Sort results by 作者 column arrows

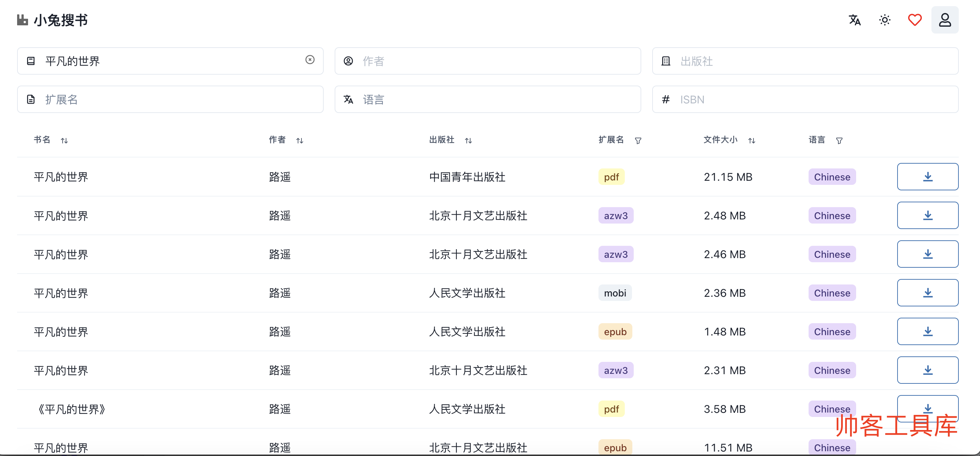(x=300, y=140)
